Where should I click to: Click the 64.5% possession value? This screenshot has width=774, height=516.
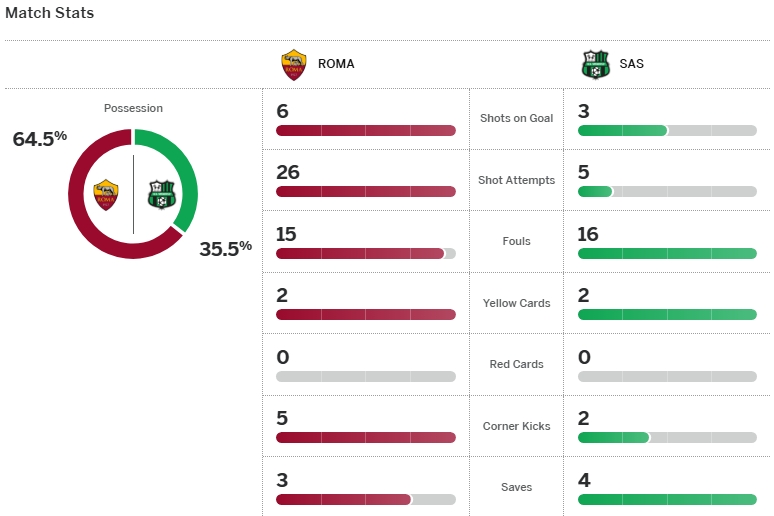[x=40, y=139]
